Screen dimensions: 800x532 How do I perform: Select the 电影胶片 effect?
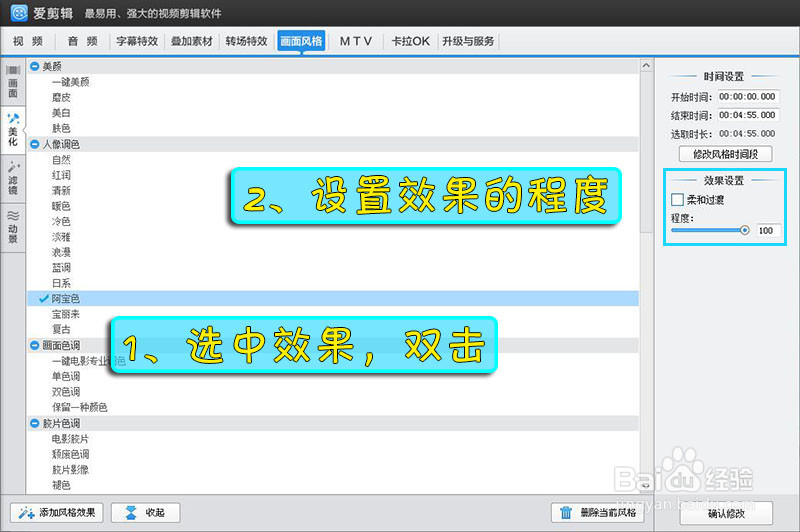point(70,439)
